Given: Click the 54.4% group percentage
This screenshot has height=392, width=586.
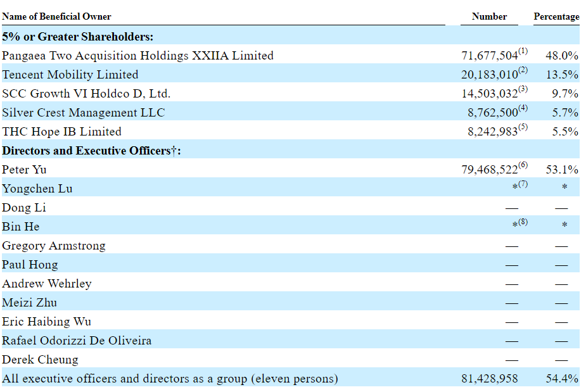Looking at the screenshot, I should pyautogui.click(x=562, y=379).
